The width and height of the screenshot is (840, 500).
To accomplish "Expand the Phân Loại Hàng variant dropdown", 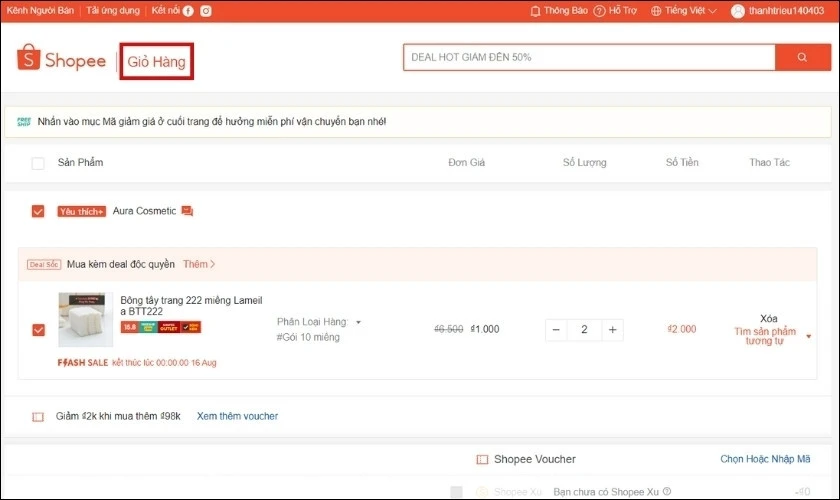I will [358, 322].
